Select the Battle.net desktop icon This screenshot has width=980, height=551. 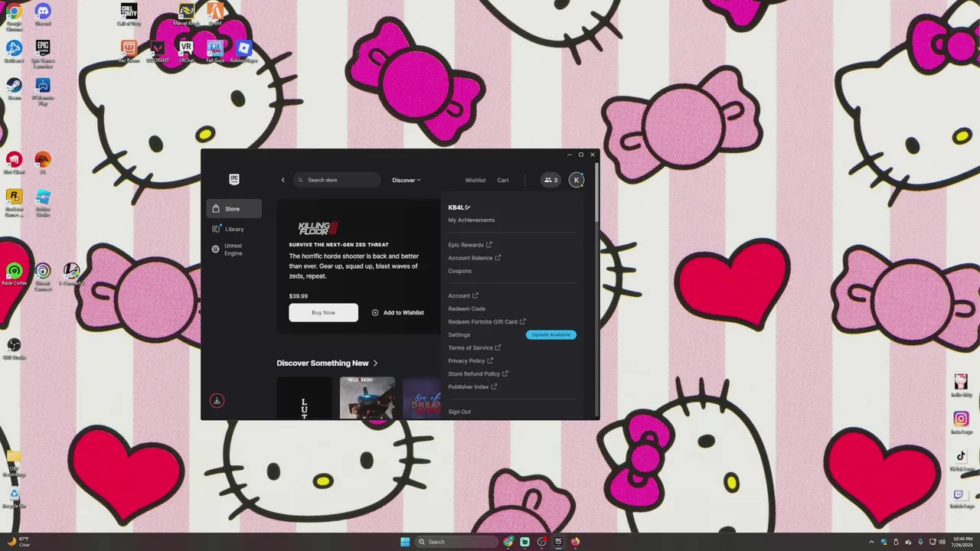tap(15, 51)
